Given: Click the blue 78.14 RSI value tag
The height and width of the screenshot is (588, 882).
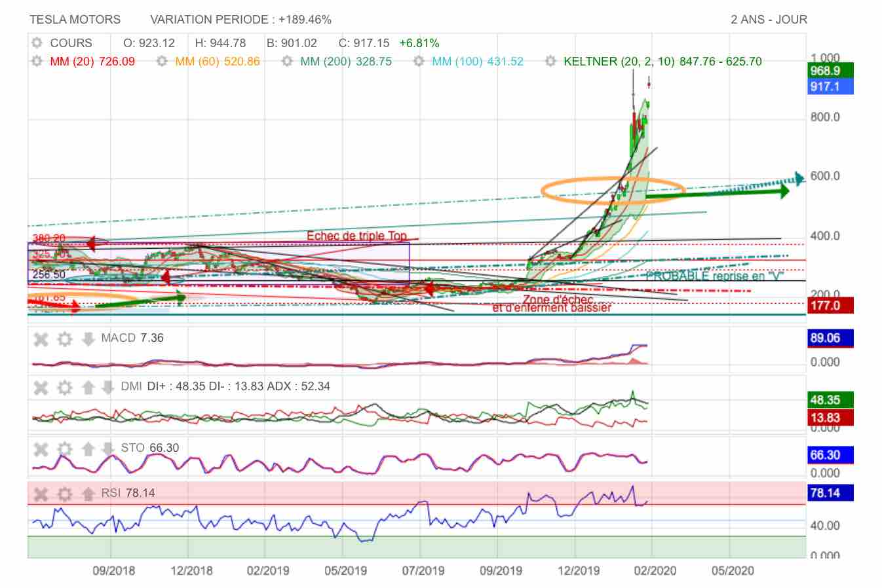Looking at the screenshot, I should 831,493.
